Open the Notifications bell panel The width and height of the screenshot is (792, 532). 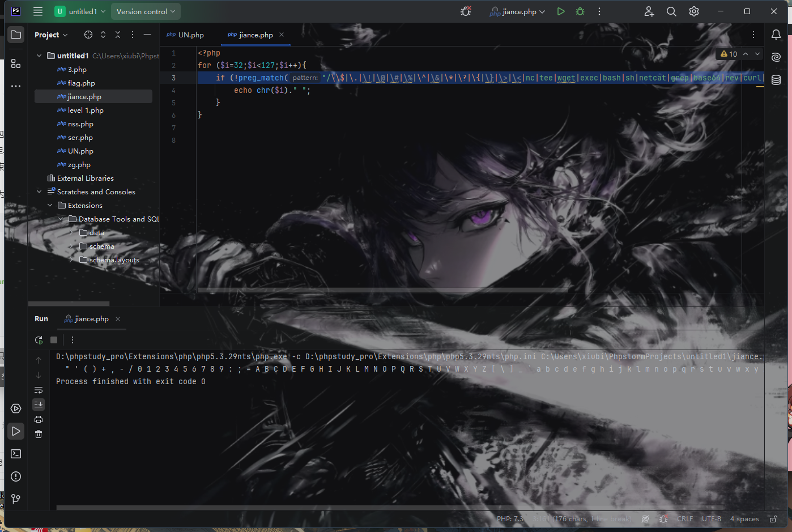tap(776, 35)
